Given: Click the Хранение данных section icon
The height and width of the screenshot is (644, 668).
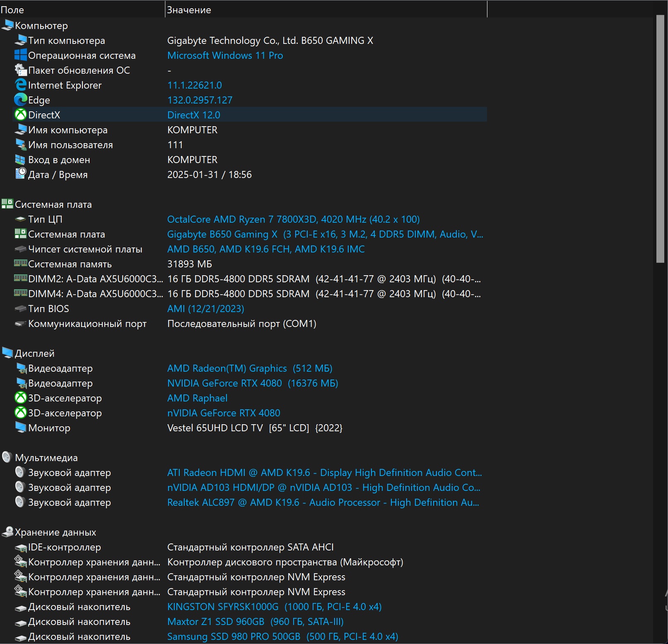Looking at the screenshot, I should tap(7, 532).
